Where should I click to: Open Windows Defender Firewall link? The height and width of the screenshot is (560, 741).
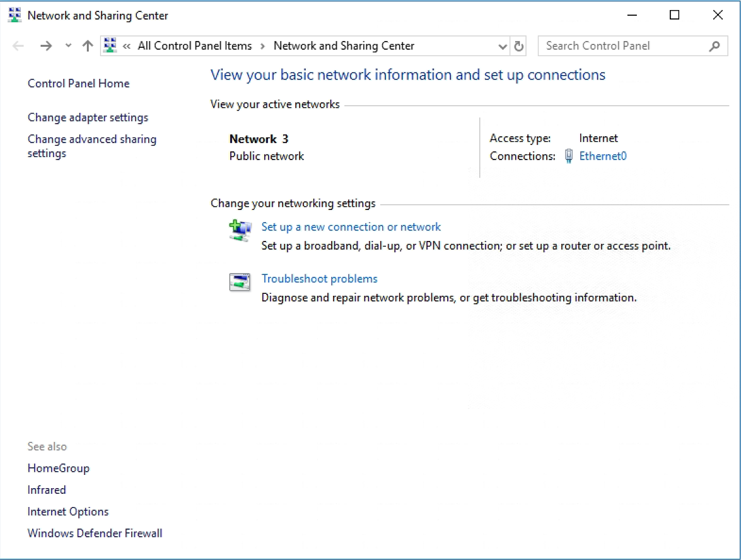tap(95, 534)
